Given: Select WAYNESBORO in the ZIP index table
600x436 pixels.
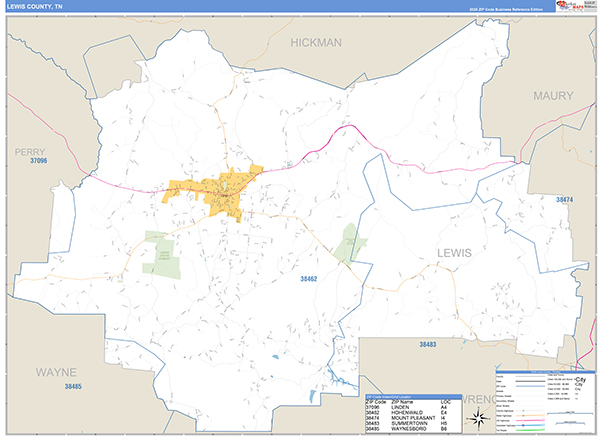Looking at the screenshot, I should tap(409, 429).
